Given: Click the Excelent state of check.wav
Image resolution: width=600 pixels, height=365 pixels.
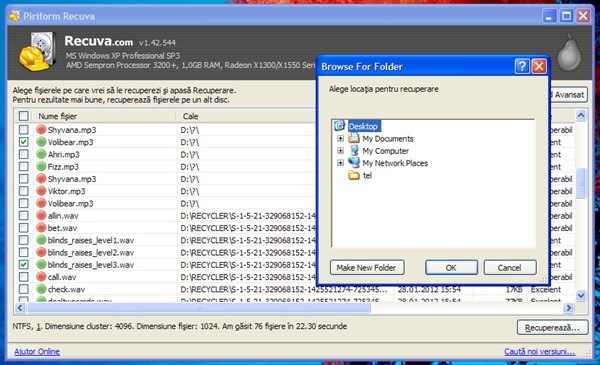Looking at the screenshot, I should point(546,289).
